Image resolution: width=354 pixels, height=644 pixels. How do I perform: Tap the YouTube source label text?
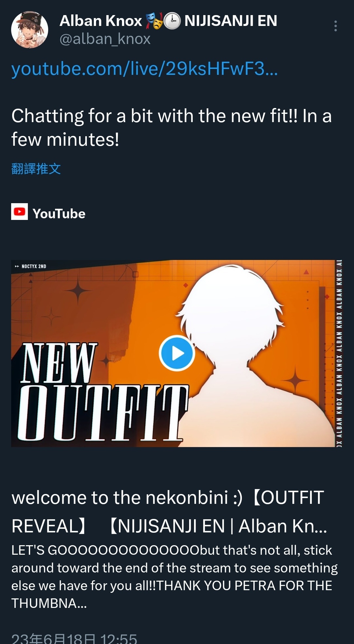59,214
